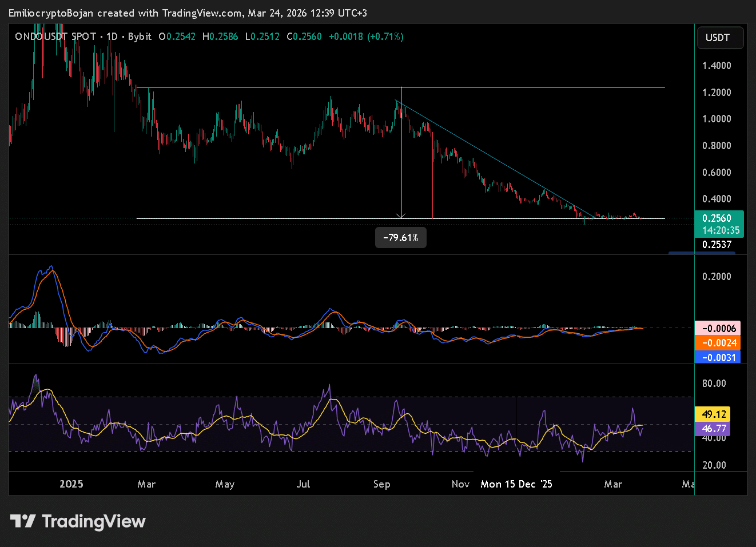Click the purple 46.77 RSI value label

pos(714,429)
